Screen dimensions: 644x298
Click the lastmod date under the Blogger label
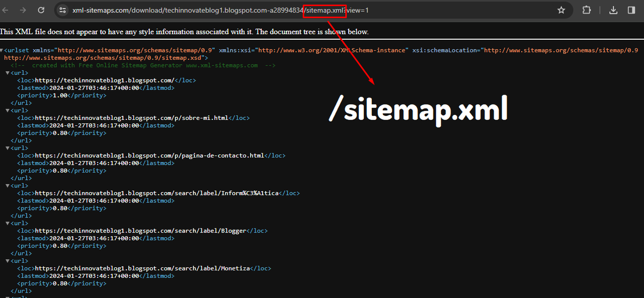(x=94, y=239)
